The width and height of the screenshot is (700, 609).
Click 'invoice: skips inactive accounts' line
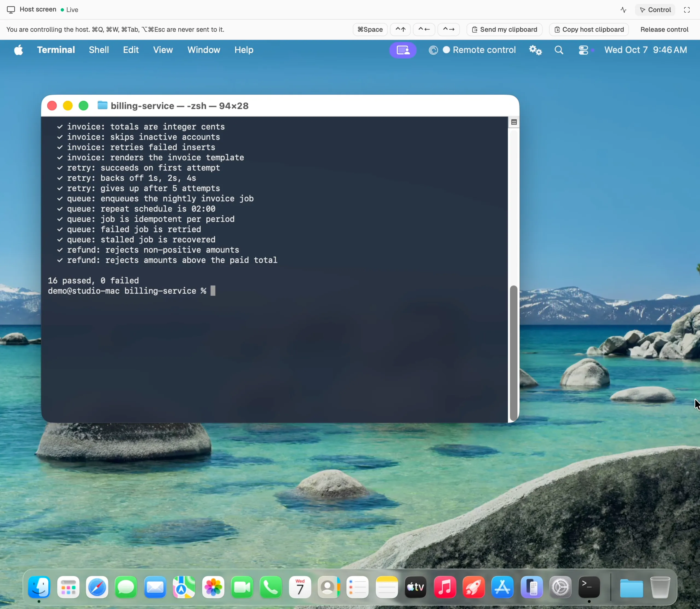coord(139,137)
